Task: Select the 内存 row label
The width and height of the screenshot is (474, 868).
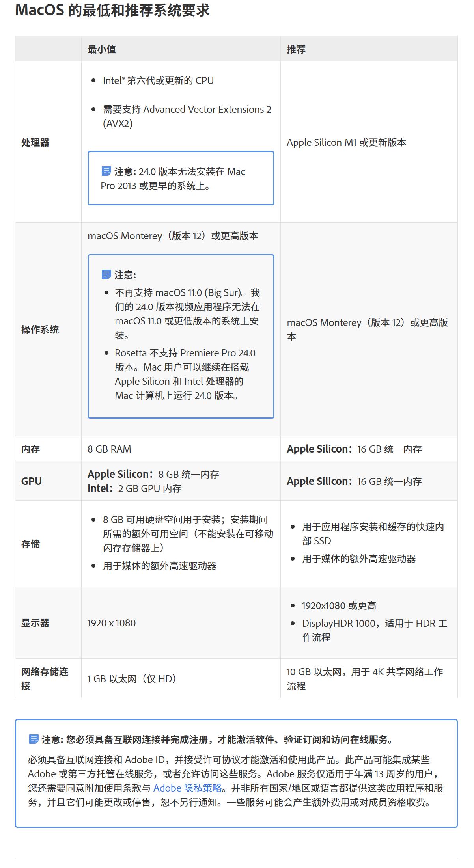Action: [x=30, y=449]
